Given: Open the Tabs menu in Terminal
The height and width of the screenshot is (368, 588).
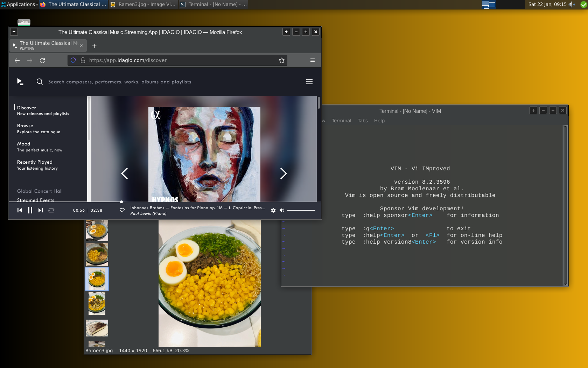Looking at the screenshot, I should pyautogui.click(x=363, y=121).
